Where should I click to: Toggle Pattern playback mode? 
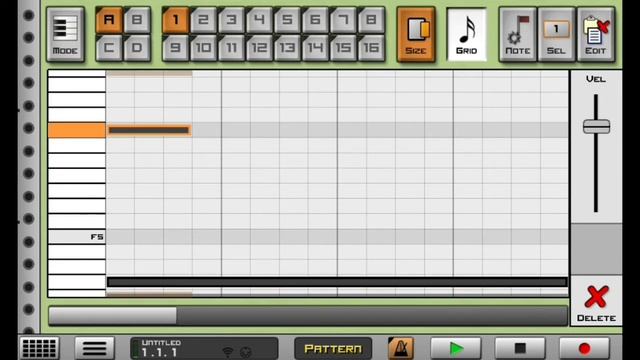(333, 349)
